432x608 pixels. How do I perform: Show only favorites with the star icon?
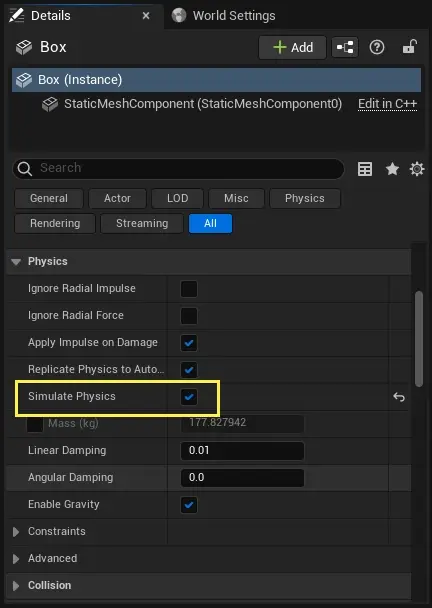[392, 169]
